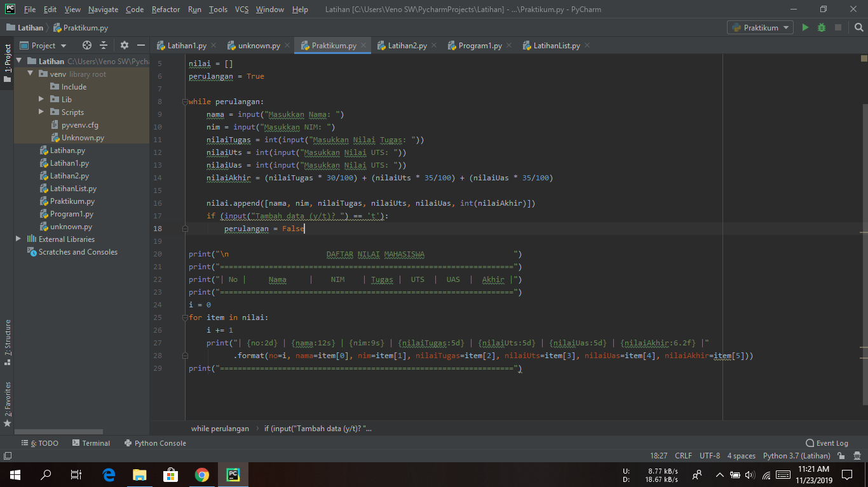Screen dimensions: 868x487
Task: Open the 6: TODO tool window
Action: (39, 443)
